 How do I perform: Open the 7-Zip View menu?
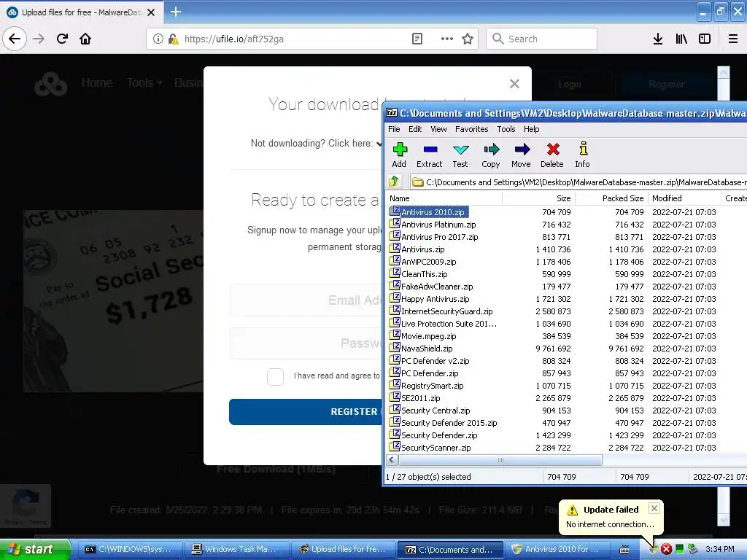click(x=438, y=129)
